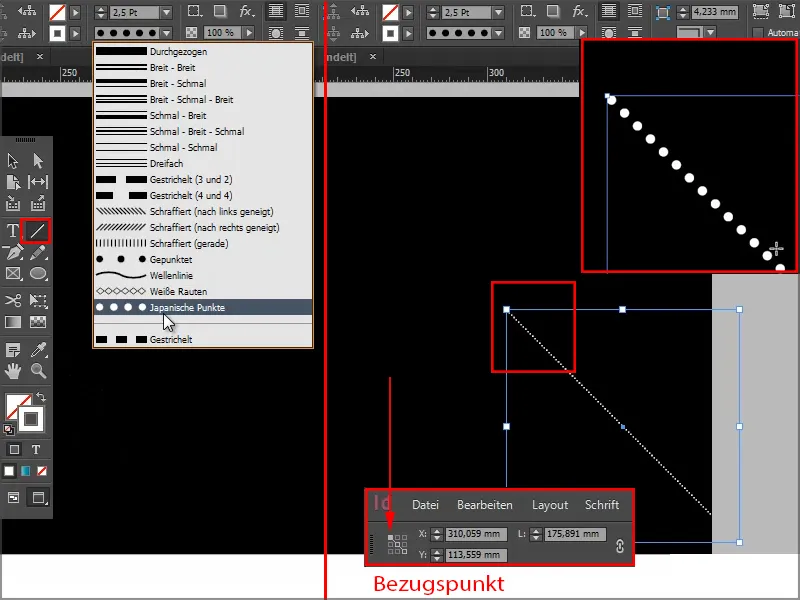Step the 4,233 mm corner size arrows

[x=683, y=12]
